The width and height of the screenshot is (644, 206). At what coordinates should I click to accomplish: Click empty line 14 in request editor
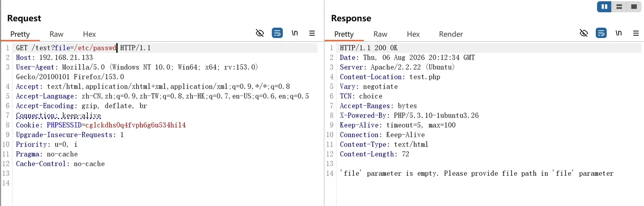165,183
